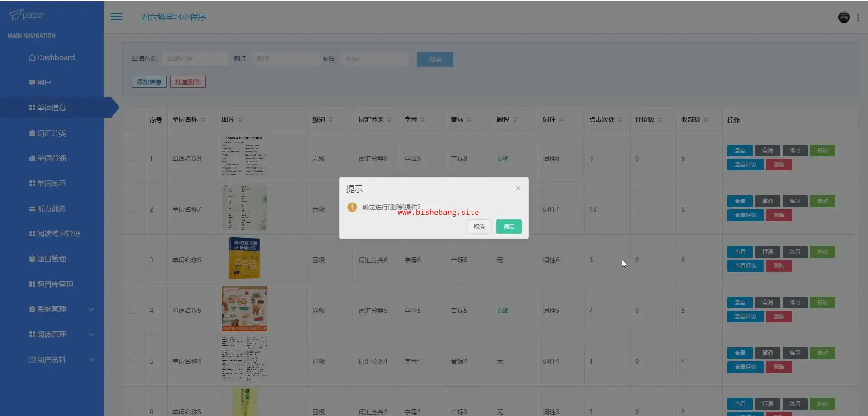
Task: Click the 添加信息 button
Action: (x=149, y=82)
